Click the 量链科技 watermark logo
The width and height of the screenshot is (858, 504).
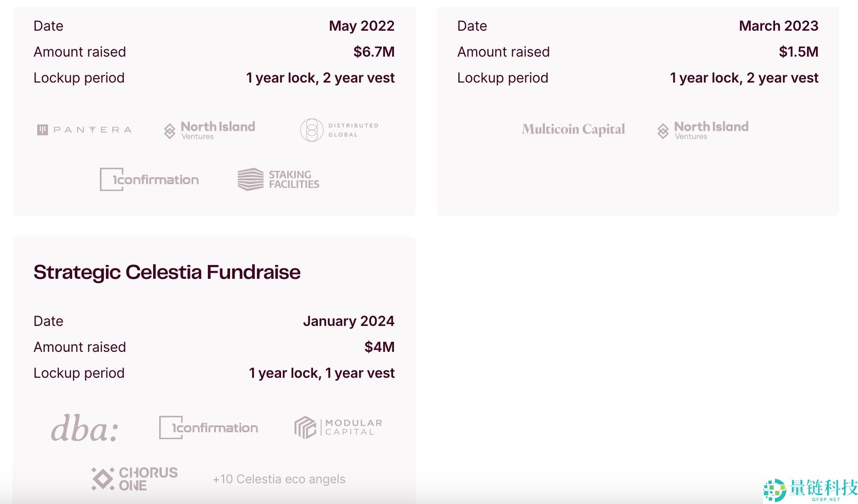click(811, 490)
